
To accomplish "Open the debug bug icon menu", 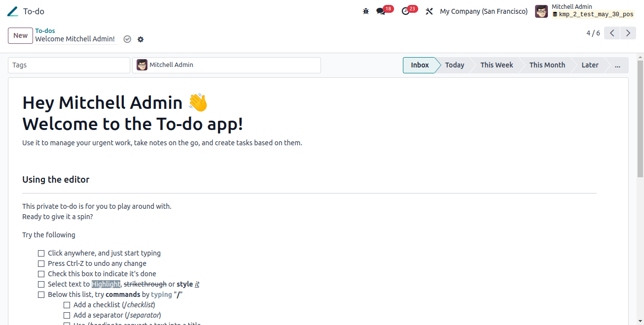I will (366, 11).
